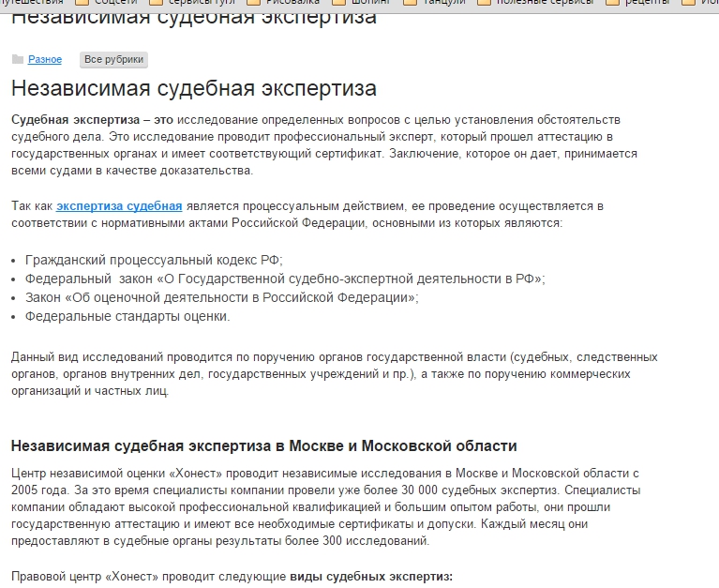Open the «Соцсети» bookmarks folder
719x588 pixels.
coord(106,2)
